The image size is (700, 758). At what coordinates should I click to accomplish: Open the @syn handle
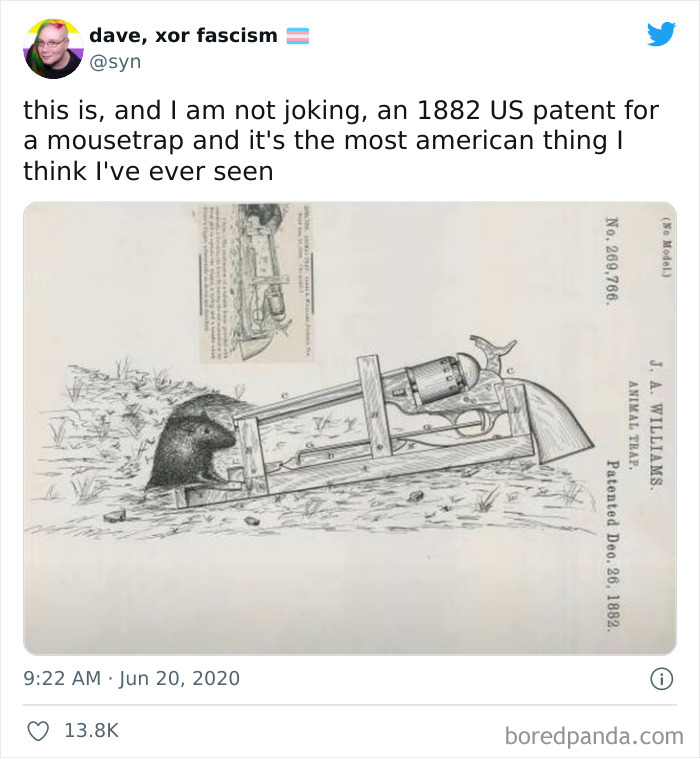(x=116, y=62)
